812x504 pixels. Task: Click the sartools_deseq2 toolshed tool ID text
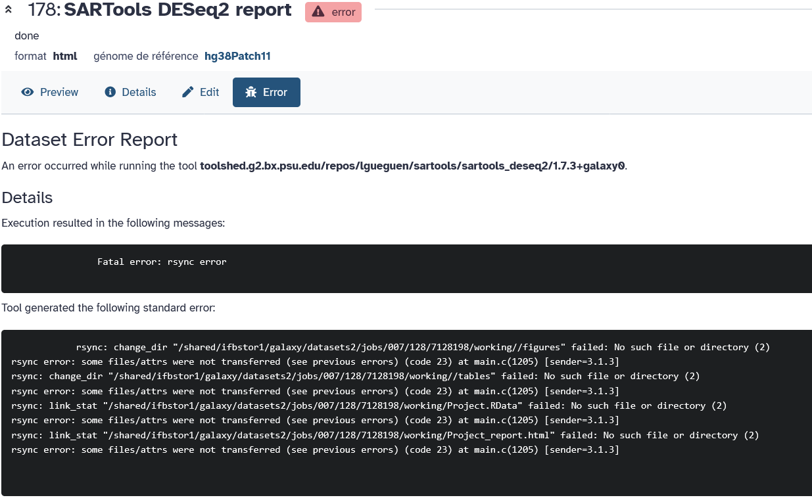[412, 166]
